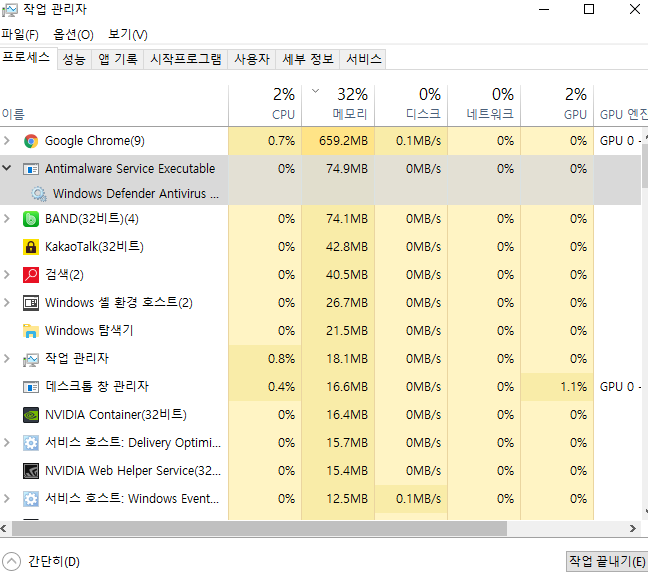Sort by the 이름 column header
The height and width of the screenshot is (586, 648).
tap(114, 105)
